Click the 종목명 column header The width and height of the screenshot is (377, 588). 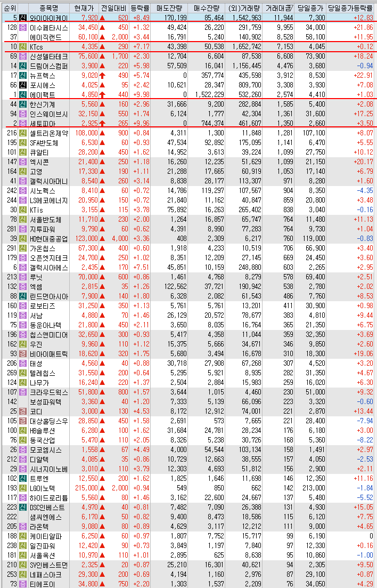tap(48, 8)
